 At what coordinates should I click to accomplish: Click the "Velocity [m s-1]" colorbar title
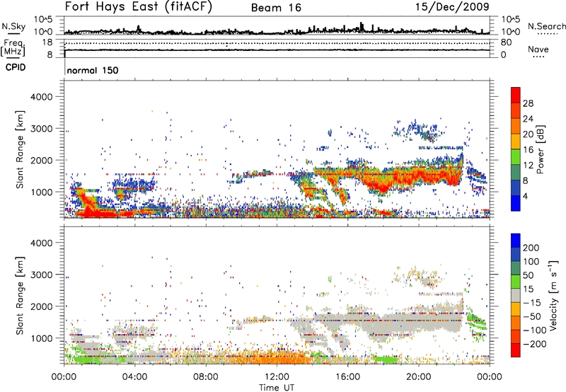(554, 295)
